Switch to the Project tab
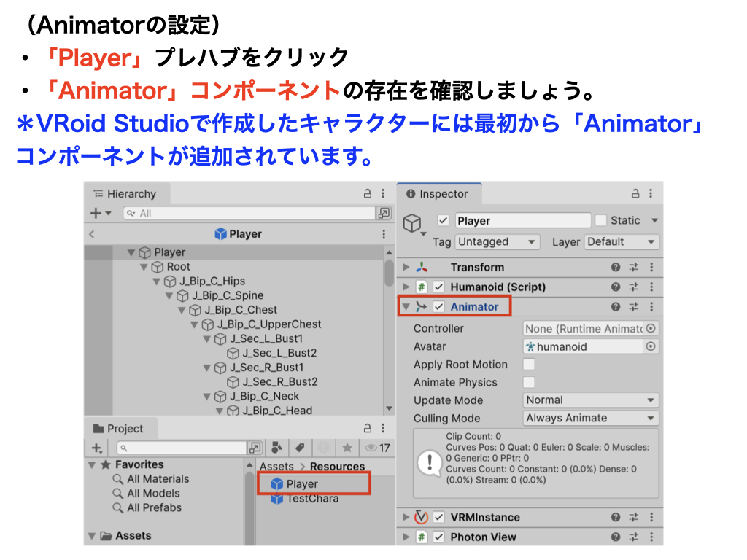The height and width of the screenshot is (560, 747). click(119, 429)
